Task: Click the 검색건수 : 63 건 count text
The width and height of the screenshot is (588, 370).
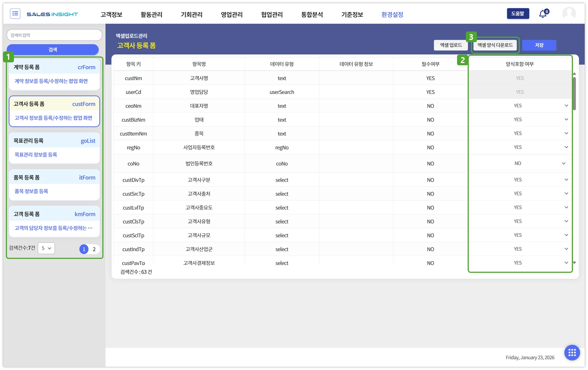Action: (x=136, y=272)
